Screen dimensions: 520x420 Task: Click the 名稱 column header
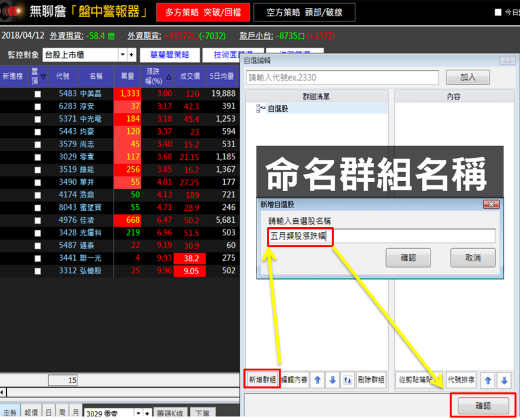click(x=96, y=76)
